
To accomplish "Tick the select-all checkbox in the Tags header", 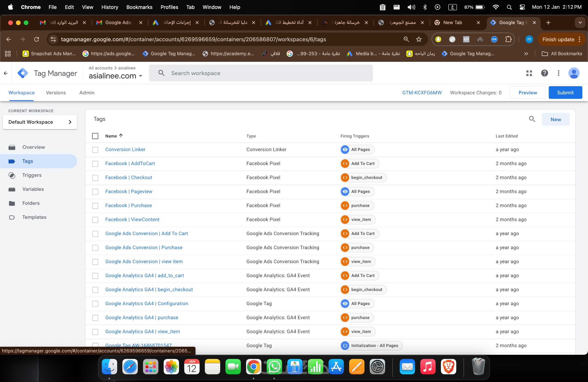I will click(x=95, y=136).
